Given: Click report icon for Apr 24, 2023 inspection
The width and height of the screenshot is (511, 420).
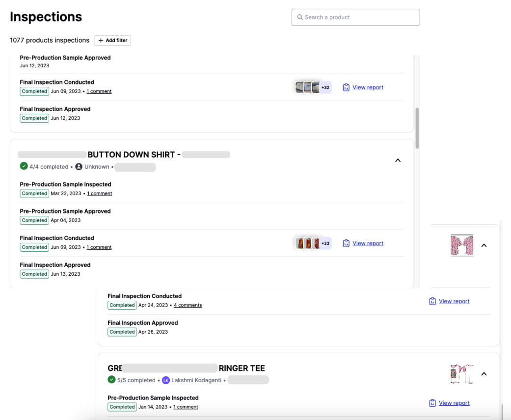Looking at the screenshot, I should pos(432,301).
